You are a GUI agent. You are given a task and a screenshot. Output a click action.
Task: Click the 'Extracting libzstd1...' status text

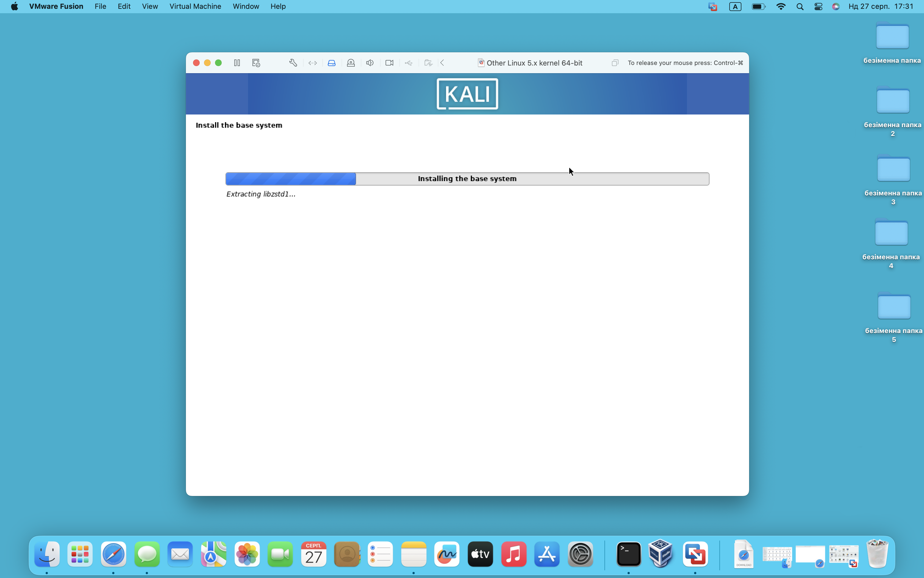pyautogui.click(x=261, y=194)
